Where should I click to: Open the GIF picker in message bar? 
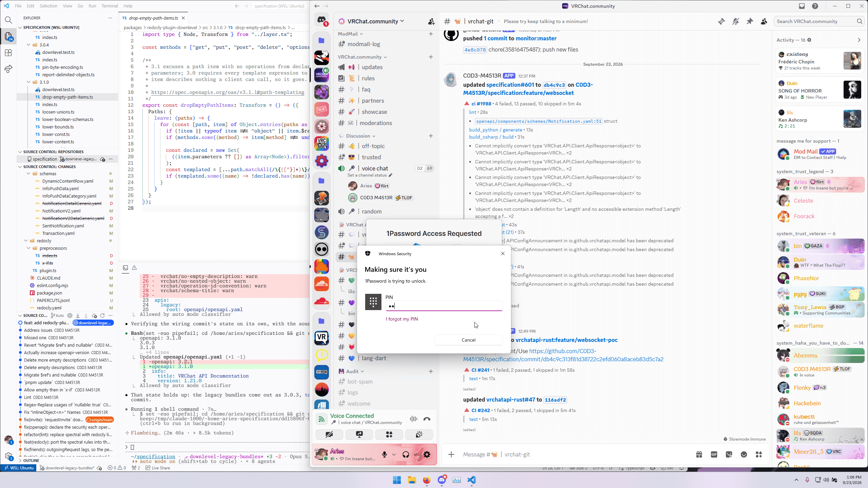click(714, 454)
